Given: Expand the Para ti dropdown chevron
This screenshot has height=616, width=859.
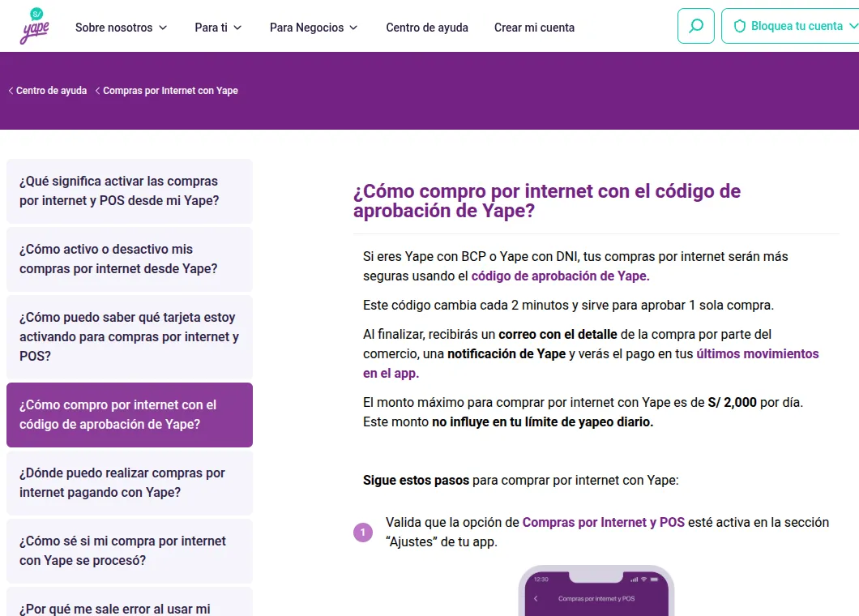Looking at the screenshot, I should 237,28.
